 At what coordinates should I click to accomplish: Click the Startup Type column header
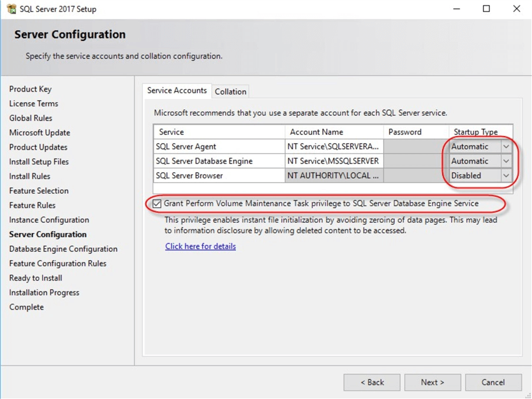[475, 132]
